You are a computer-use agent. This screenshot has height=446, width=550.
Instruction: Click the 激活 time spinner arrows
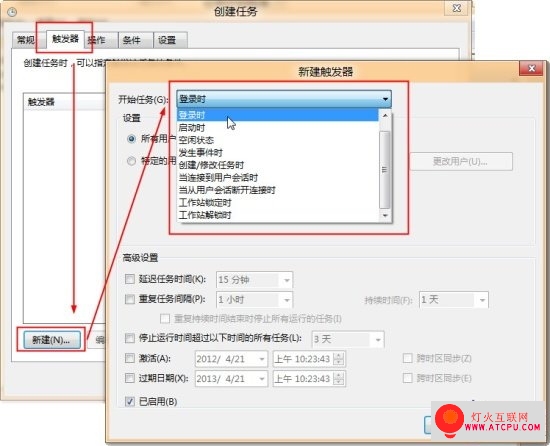pos(338,359)
